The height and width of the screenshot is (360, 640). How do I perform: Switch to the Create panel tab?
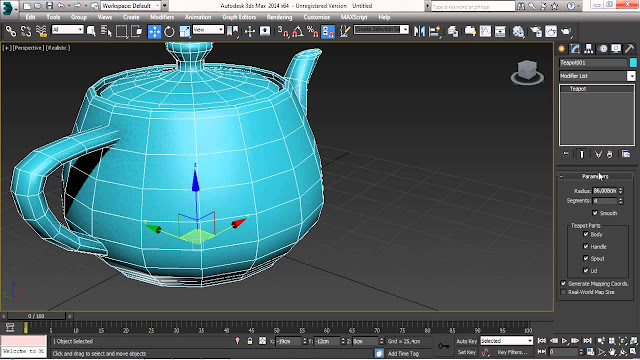point(562,49)
